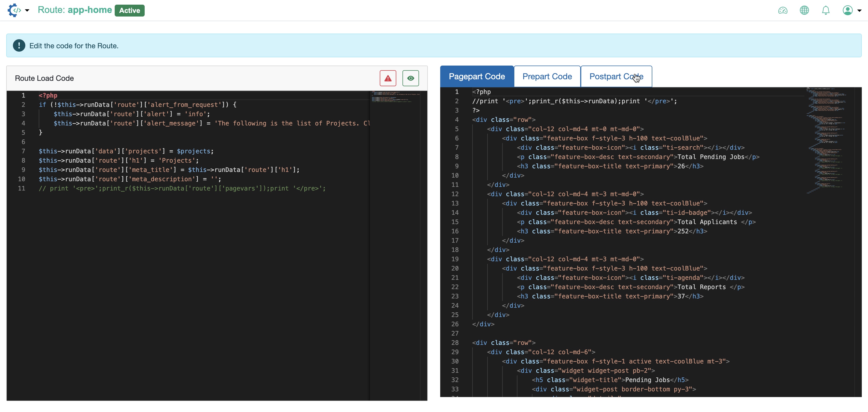Screen dimensions: 868x412
Task: Place cursor on 'Total Applicants' line 15
Action: (707, 222)
